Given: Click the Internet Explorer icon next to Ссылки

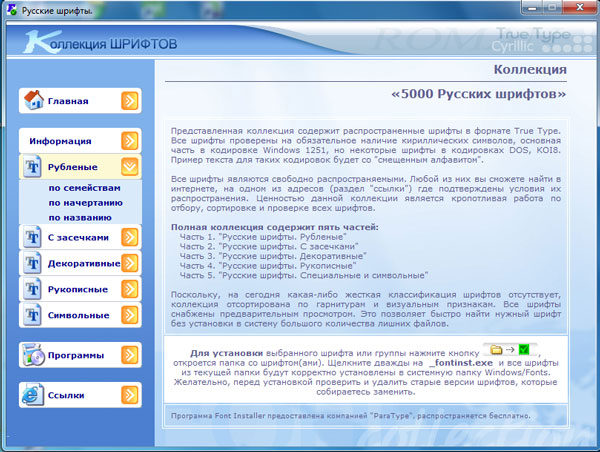Looking at the screenshot, I should click(x=33, y=395).
